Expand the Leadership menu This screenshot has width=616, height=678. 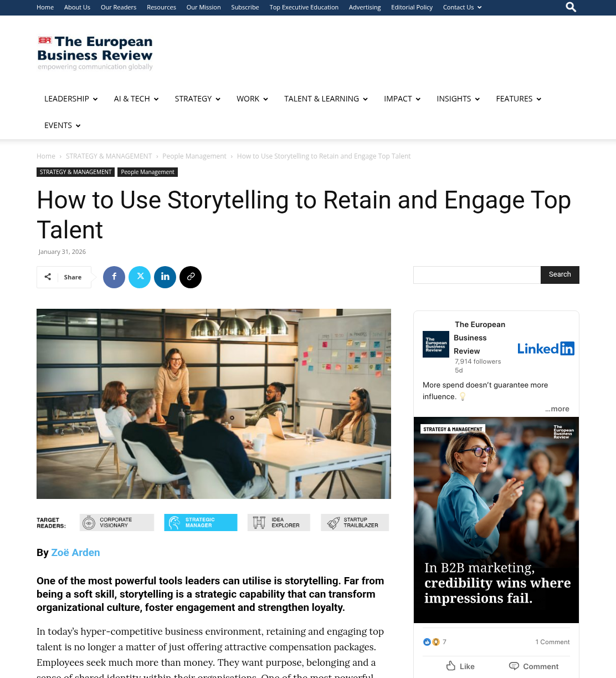point(71,99)
